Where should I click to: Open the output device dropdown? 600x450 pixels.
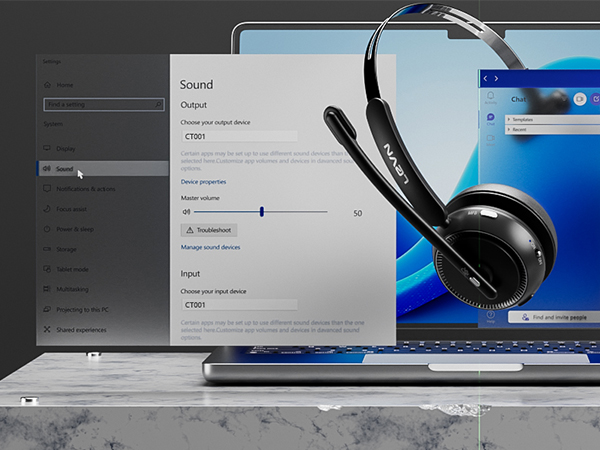tap(239, 136)
